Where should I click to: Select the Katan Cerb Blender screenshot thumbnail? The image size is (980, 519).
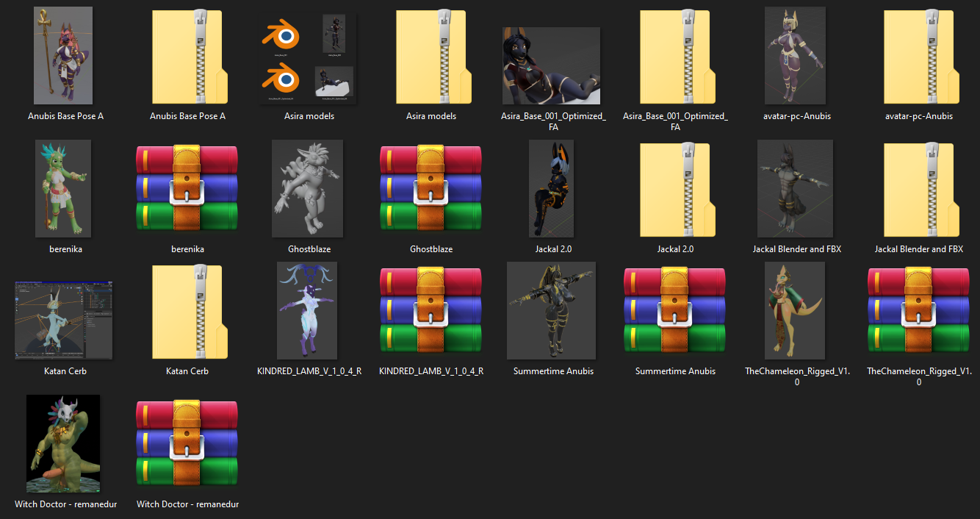pyautogui.click(x=64, y=320)
